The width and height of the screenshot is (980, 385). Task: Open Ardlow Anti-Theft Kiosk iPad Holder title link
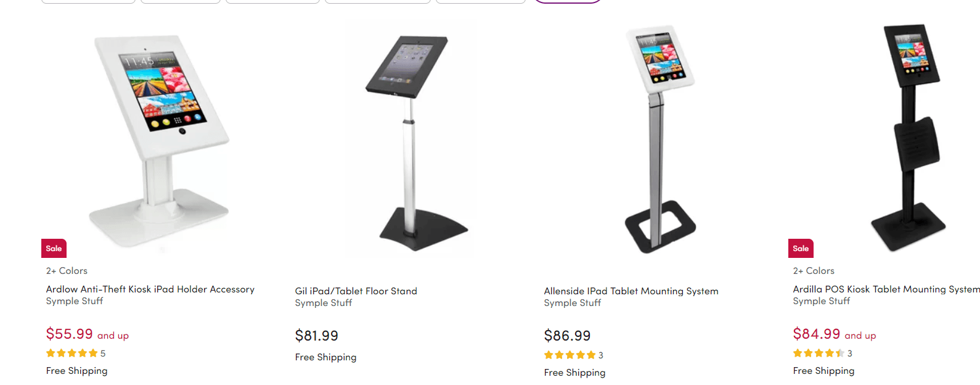[150, 289]
